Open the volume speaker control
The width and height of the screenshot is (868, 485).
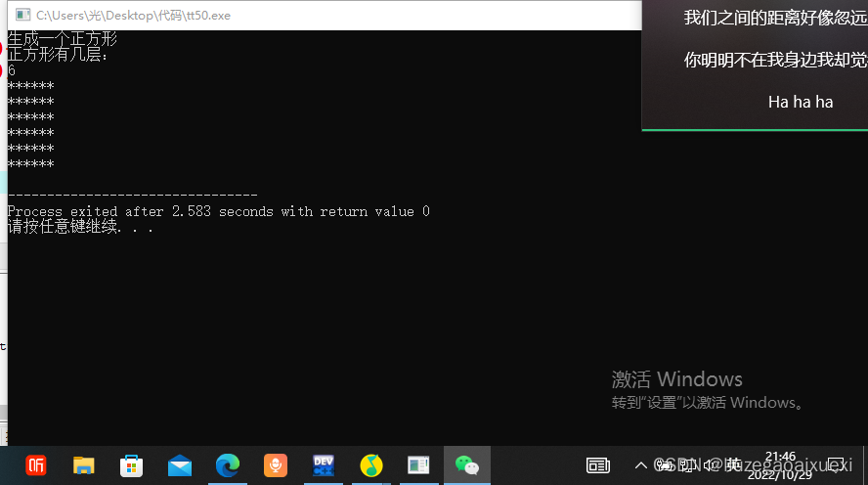point(711,465)
